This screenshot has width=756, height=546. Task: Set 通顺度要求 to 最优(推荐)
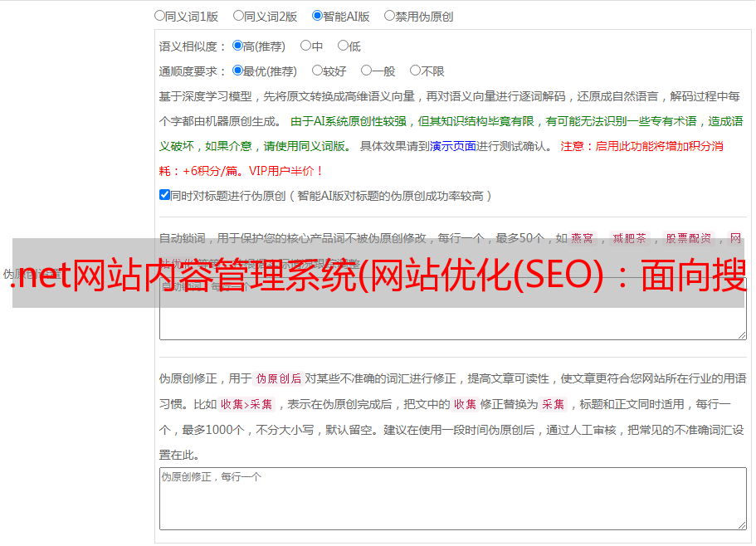pos(237,71)
